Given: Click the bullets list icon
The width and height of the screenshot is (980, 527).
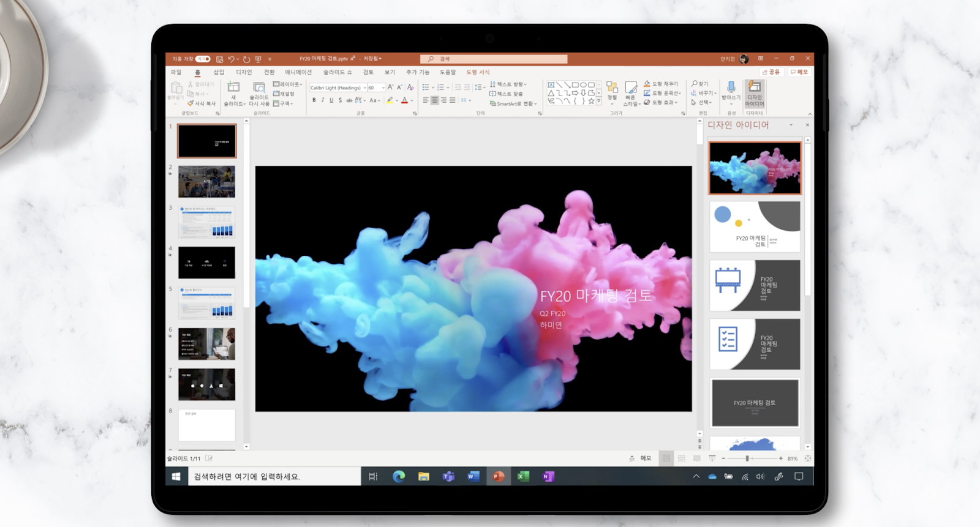Looking at the screenshot, I should (x=426, y=88).
